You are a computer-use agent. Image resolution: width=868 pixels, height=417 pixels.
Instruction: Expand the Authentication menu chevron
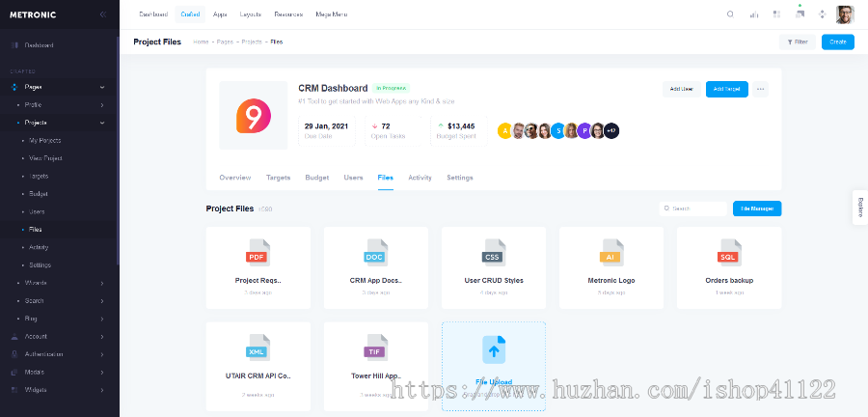[102, 354]
